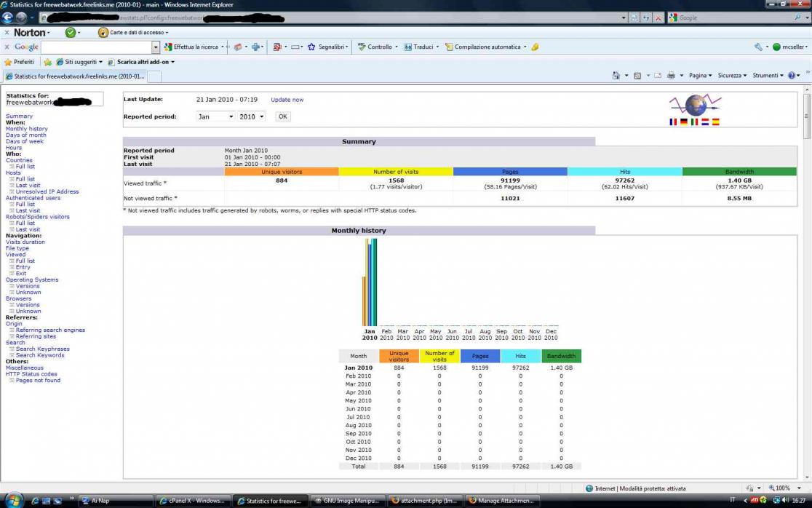Expand the Pagina menu
Viewport: 812px width, 508px height.
click(x=700, y=76)
